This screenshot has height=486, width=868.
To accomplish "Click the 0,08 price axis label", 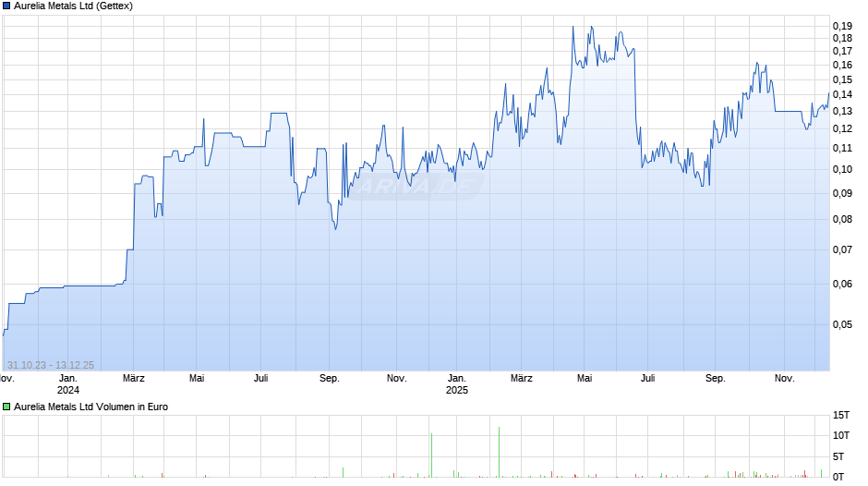I will click(842, 220).
